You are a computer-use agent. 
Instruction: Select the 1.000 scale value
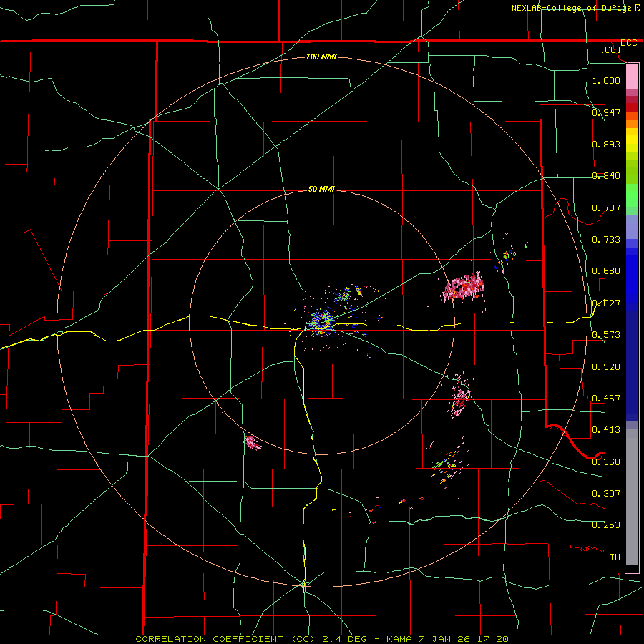[606, 80]
